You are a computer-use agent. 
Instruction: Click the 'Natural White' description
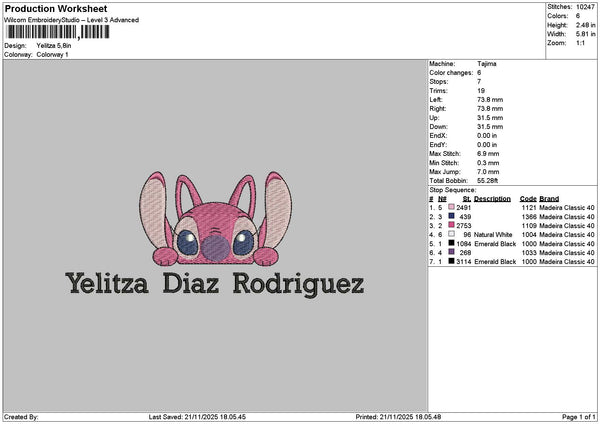point(493,235)
